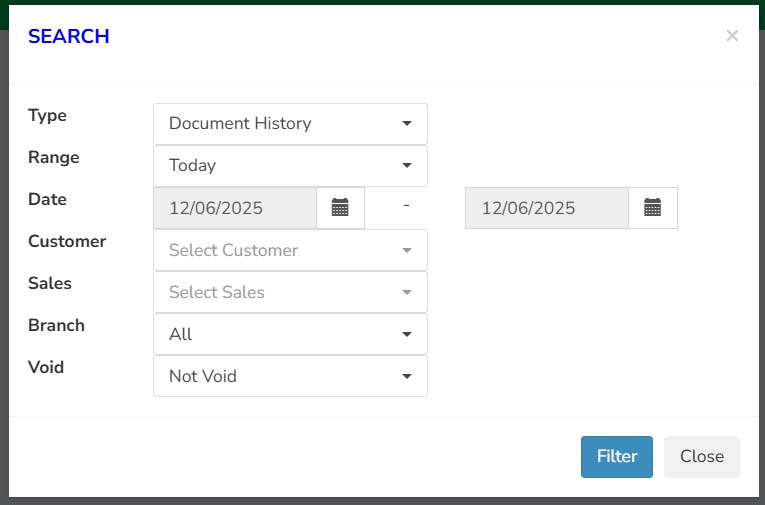Click the start date field 12/06/2025
Image resolution: width=765 pixels, height=505 pixels.
coord(235,208)
